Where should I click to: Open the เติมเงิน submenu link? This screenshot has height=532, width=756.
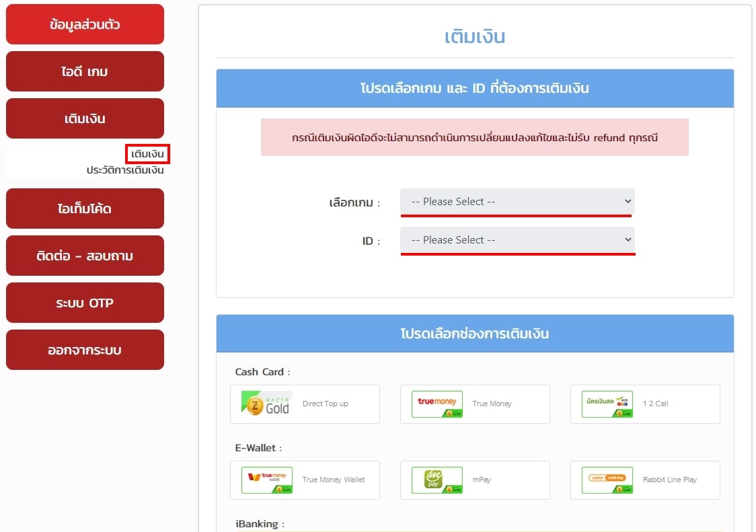[x=147, y=154]
